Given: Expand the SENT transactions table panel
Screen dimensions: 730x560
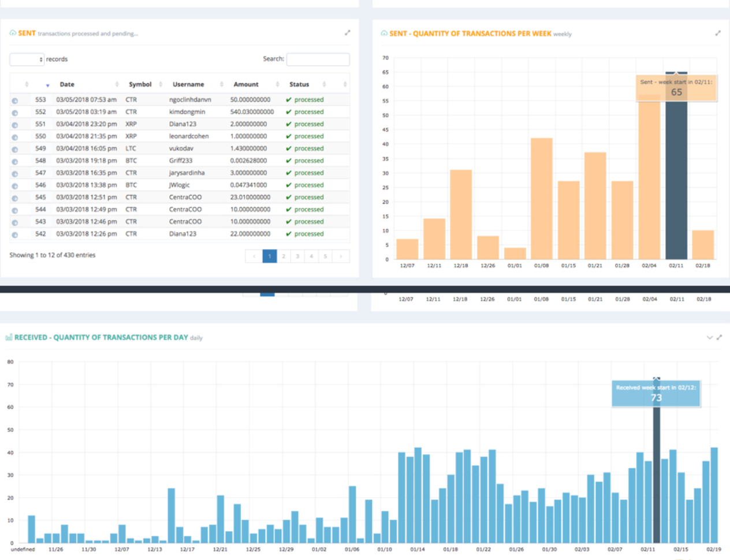Looking at the screenshot, I should coord(347,33).
